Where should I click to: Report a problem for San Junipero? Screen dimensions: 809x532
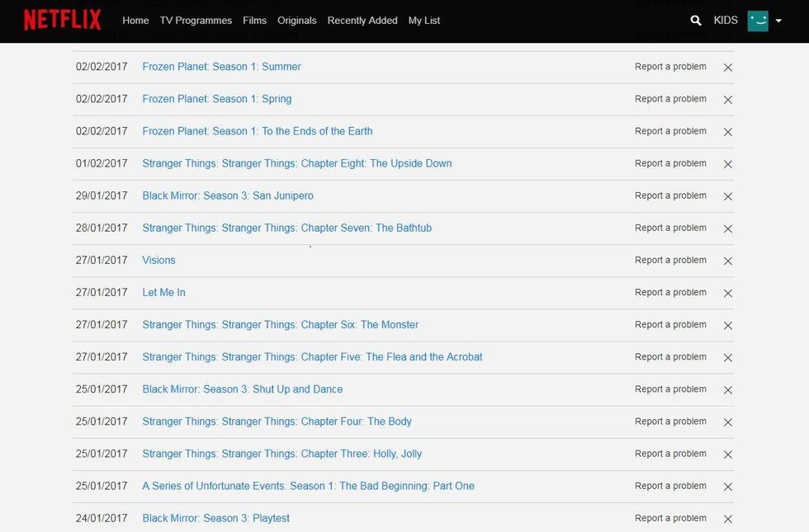tap(670, 195)
